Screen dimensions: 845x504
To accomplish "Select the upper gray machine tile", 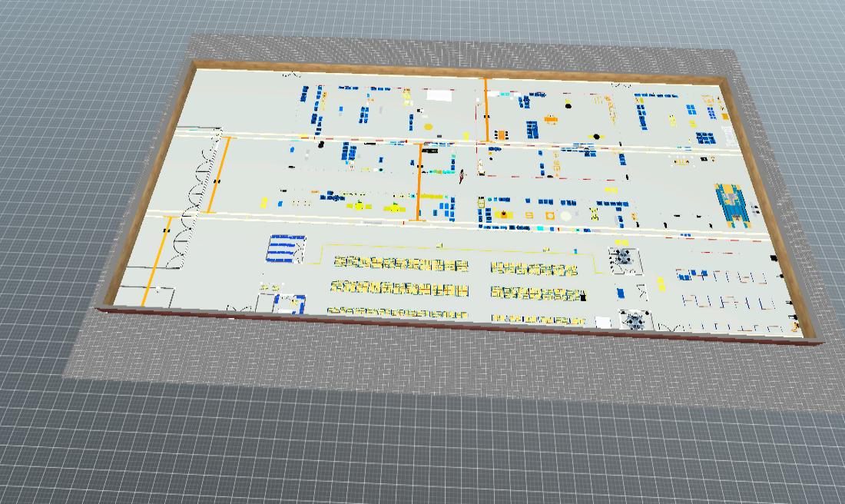I will [x=625, y=259].
